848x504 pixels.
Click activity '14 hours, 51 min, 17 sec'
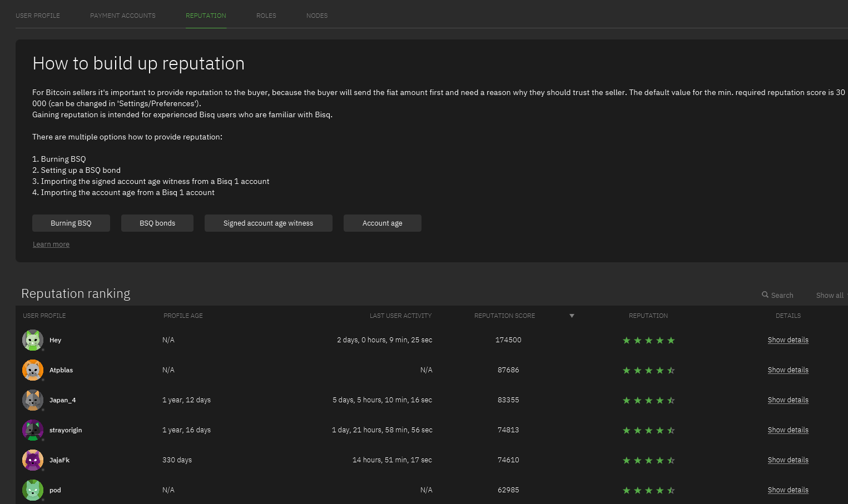392,460
